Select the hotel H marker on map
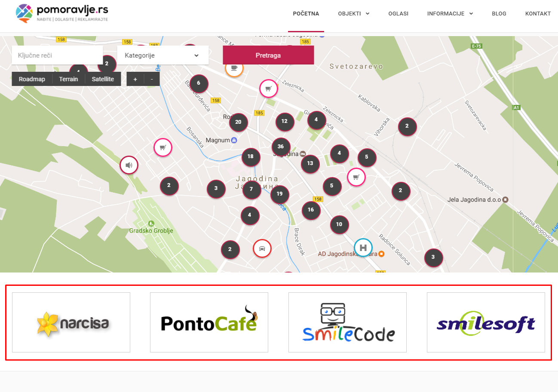558x392 pixels. 363,248
